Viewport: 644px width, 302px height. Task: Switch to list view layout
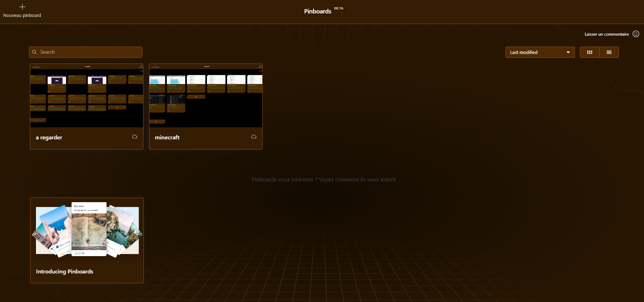(609, 52)
